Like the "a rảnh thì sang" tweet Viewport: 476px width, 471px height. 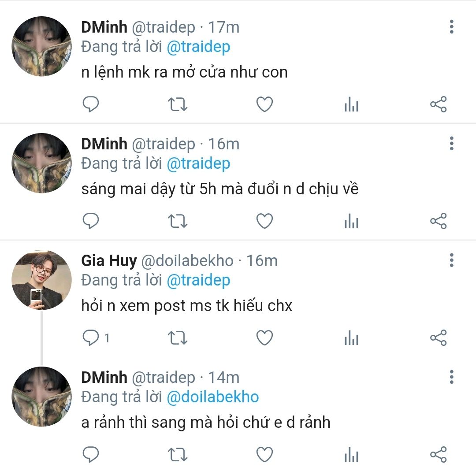264,455
